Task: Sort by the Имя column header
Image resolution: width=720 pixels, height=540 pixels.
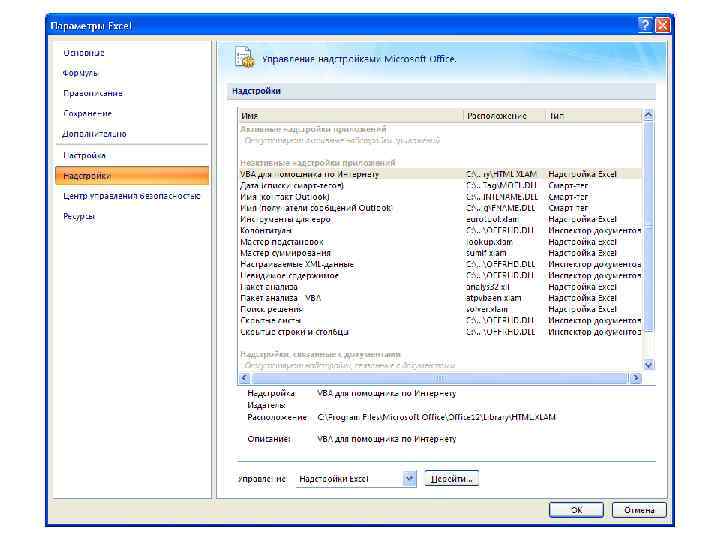Action: click(351, 116)
